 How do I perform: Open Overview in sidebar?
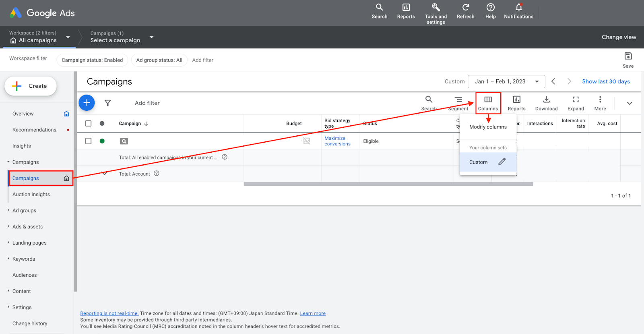(x=23, y=114)
